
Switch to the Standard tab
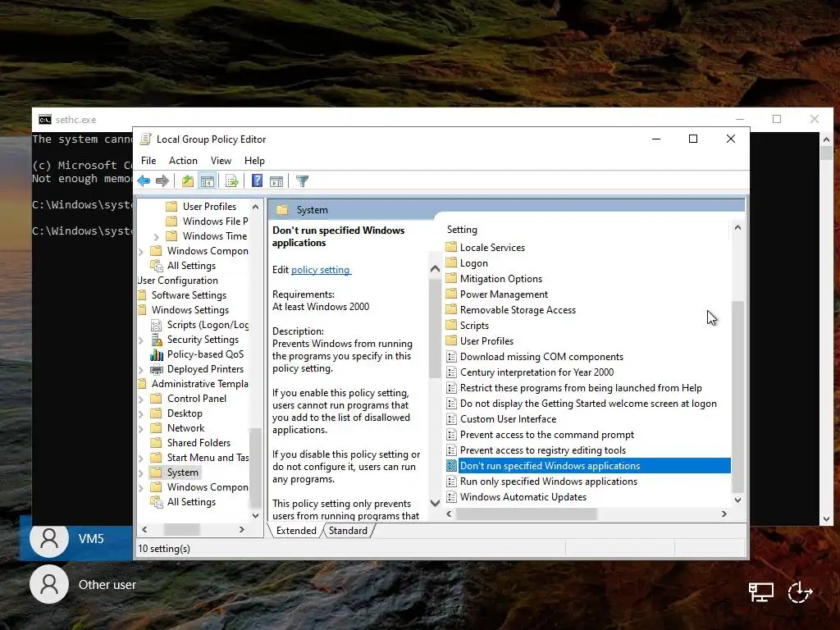point(348,531)
